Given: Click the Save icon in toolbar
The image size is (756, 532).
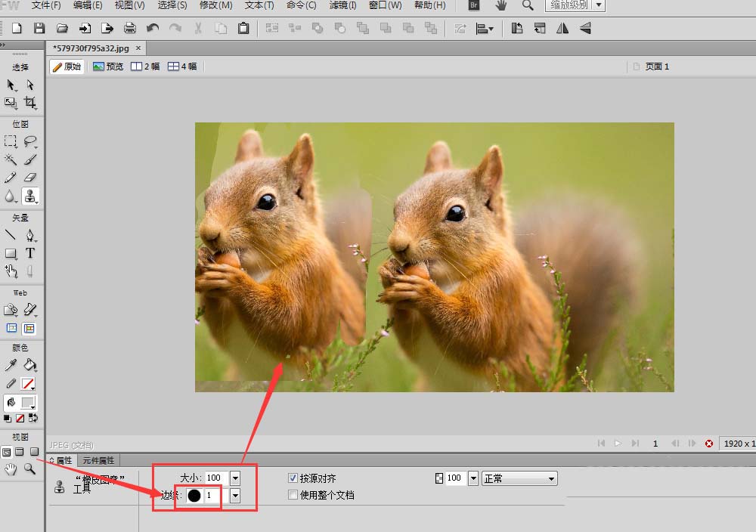Looking at the screenshot, I should (39, 29).
